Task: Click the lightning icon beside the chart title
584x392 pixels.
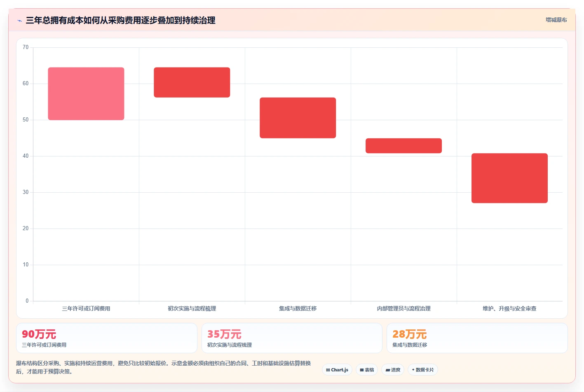Action: pyautogui.click(x=19, y=21)
